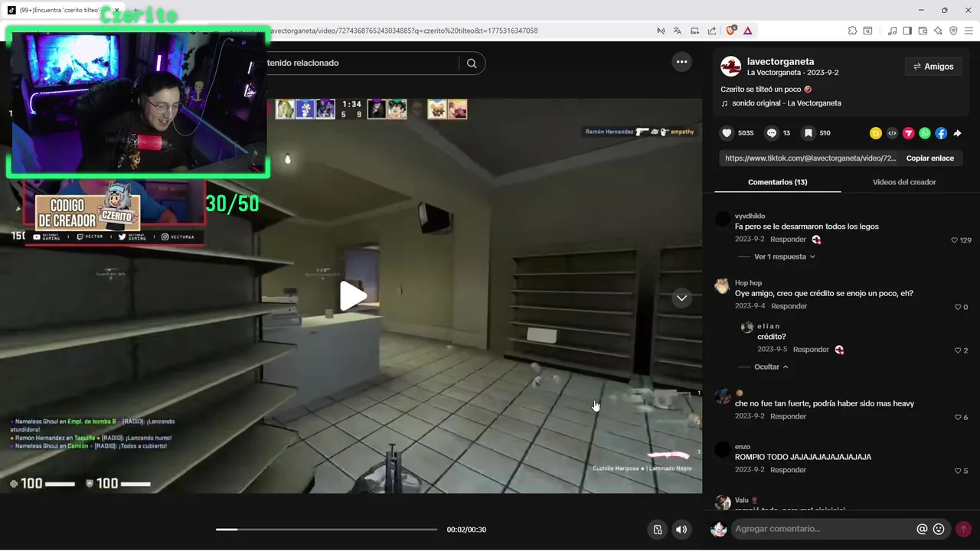Close the TikTok browser tab
Image resolution: width=980 pixels, height=551 pixels.
[x=116, y=10]
